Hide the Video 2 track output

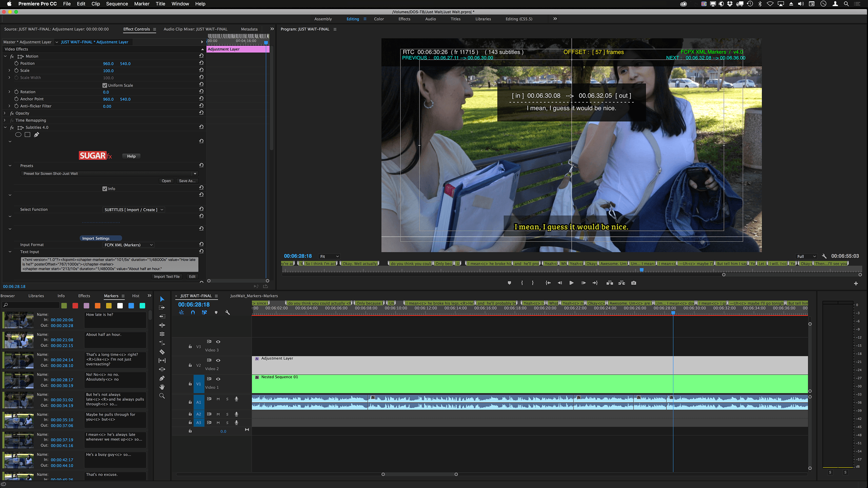pos(218,360)
